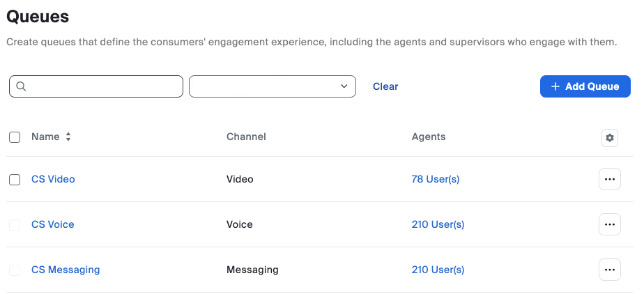
Task: Click the Add Queue button
Action: 585,86
